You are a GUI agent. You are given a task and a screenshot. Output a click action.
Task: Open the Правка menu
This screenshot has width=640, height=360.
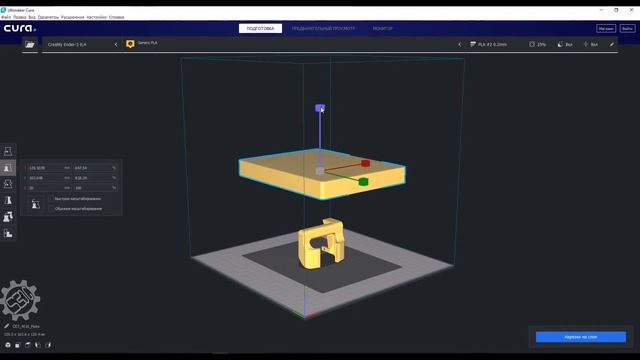pyautogui.click(x=20, y=17)
